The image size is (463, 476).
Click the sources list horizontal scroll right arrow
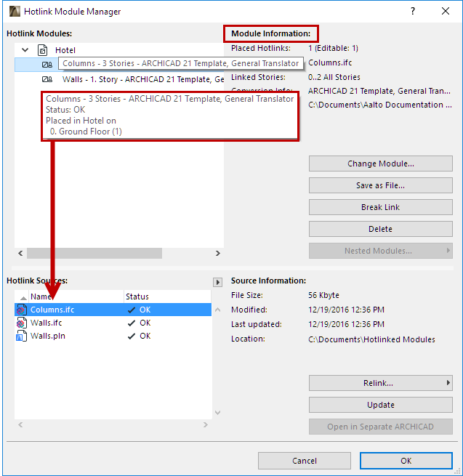coord(206,424)
